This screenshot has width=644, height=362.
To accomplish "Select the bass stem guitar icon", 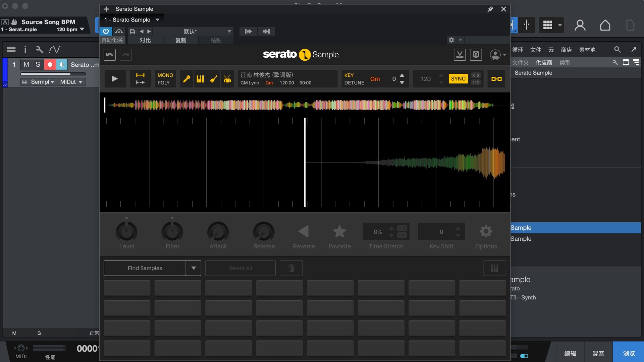I will (214, 79).
